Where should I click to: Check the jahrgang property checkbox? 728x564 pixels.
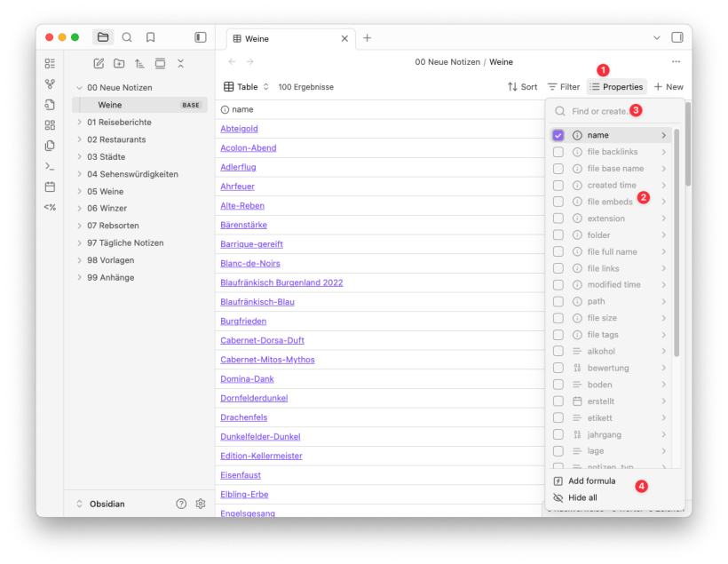coord(558,435)
